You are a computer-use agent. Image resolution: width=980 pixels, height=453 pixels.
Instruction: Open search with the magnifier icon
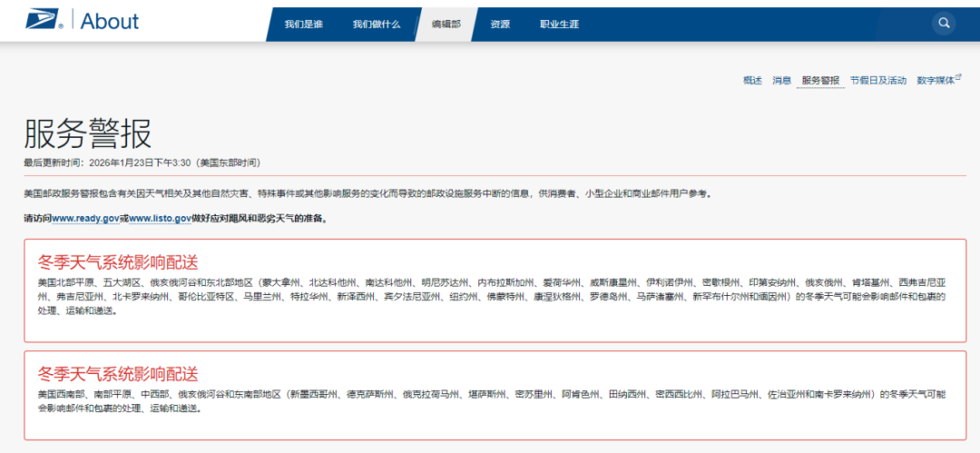point(945,23)
